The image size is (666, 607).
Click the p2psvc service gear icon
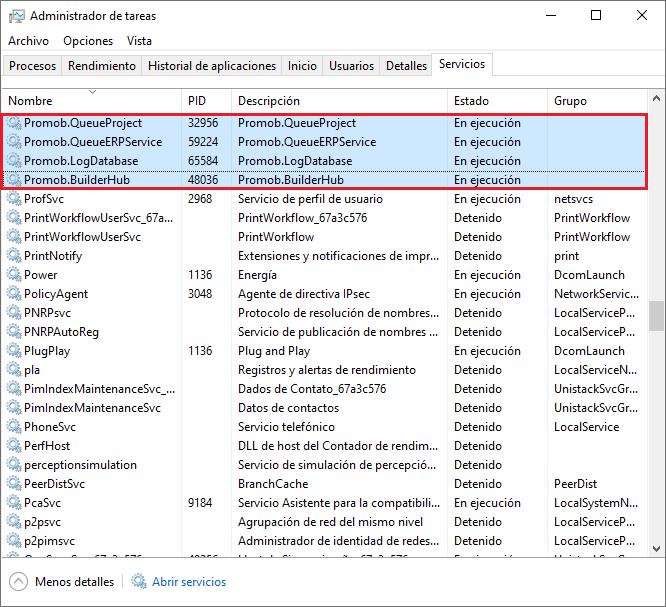click(x=14, y=522)
